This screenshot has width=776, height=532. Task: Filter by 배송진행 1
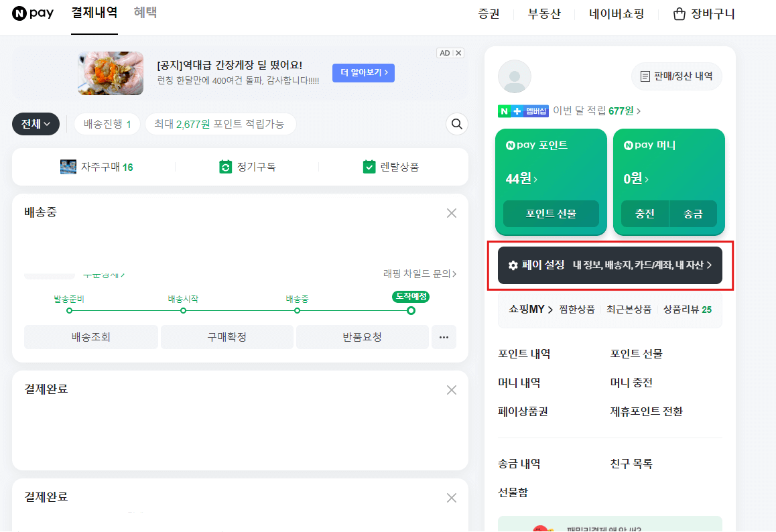tap(107, 124)
